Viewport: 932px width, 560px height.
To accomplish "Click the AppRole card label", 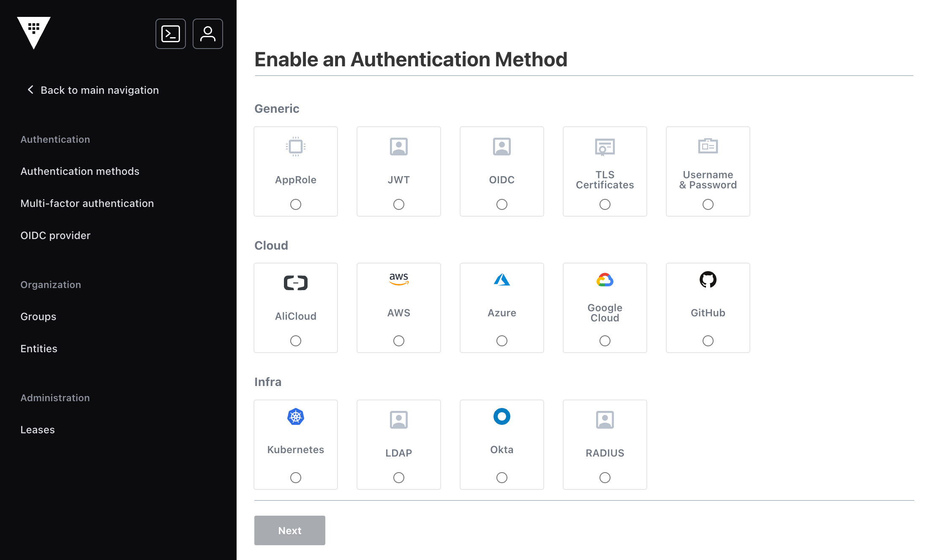I will (296, 180).
